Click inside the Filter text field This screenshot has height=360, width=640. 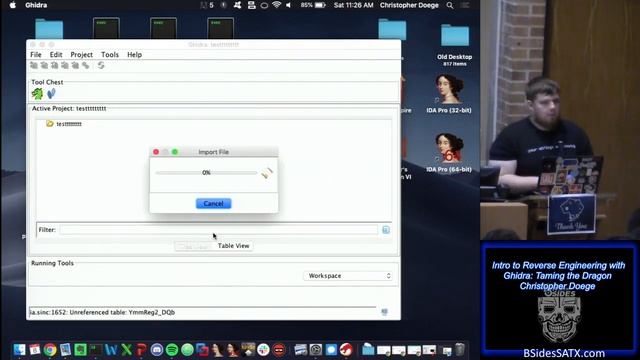pyautogui.click(x=218, y=230)
